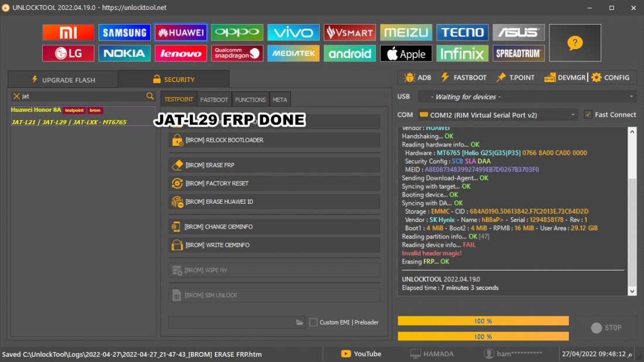Select the Huawei brand icon
The width and height of the screenshot is (644, 362).
[181, 32]
